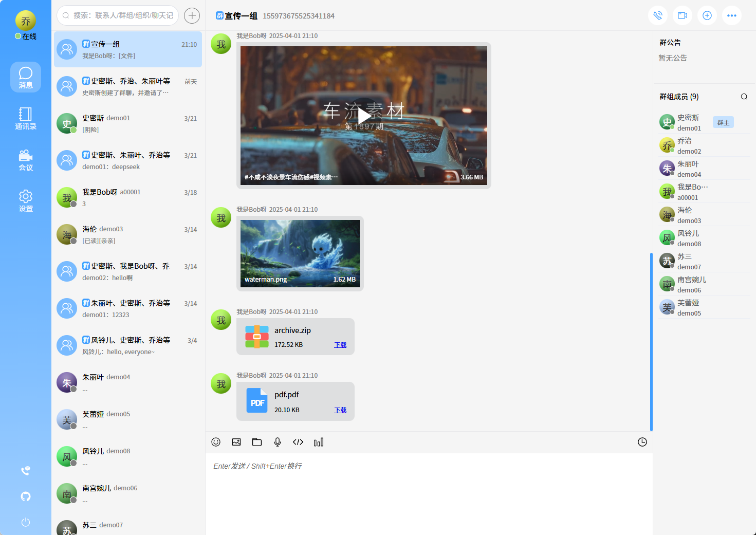756x535 pixels.
Task: Download the pdf.pdf file
Action: 340,410
